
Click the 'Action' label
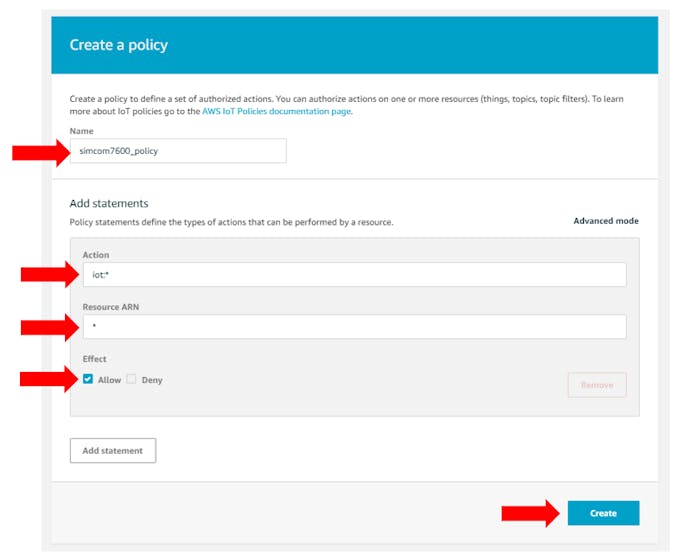96,255
